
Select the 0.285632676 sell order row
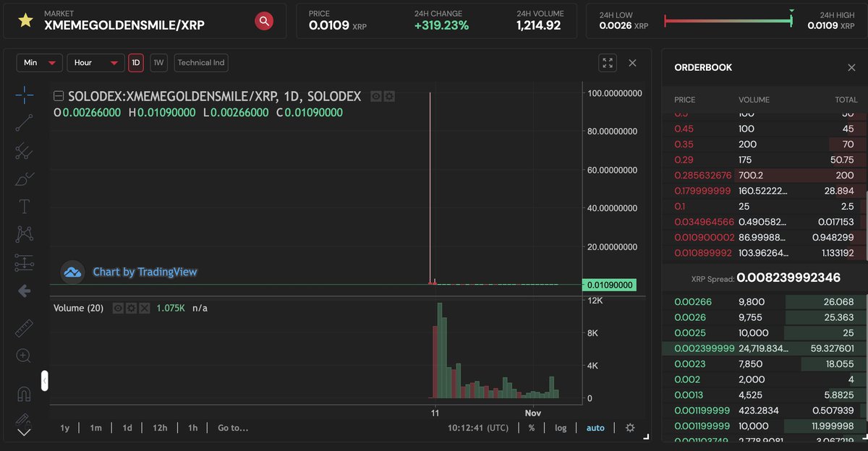(x=765, y=176)
